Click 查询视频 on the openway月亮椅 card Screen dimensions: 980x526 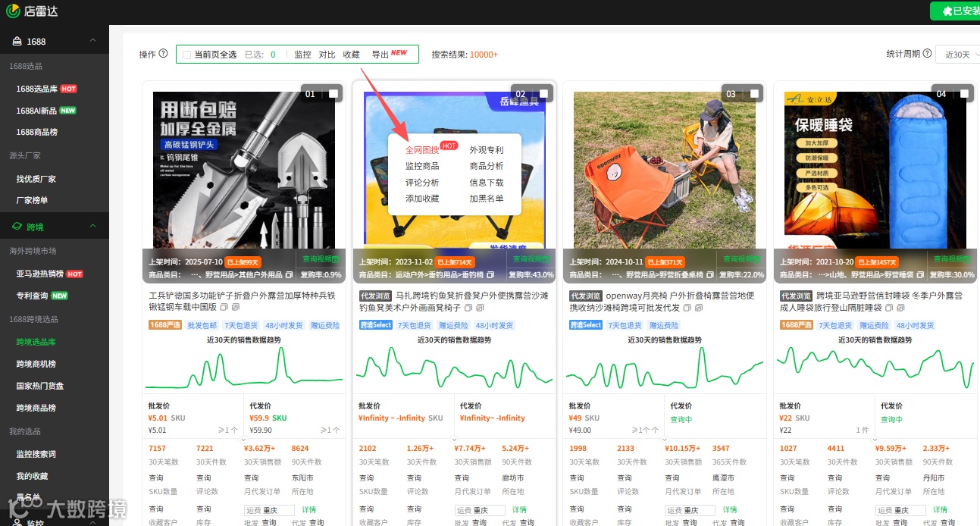pos(741,259)
